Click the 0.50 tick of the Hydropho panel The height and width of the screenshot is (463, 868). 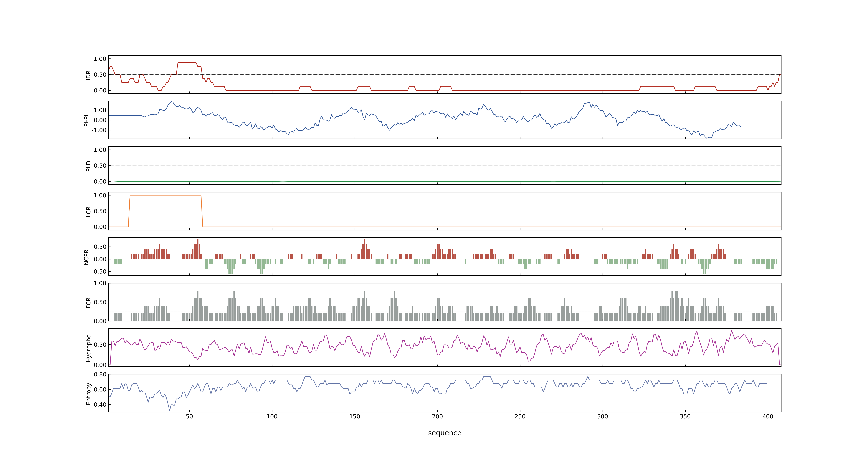(x=100, y=345)
